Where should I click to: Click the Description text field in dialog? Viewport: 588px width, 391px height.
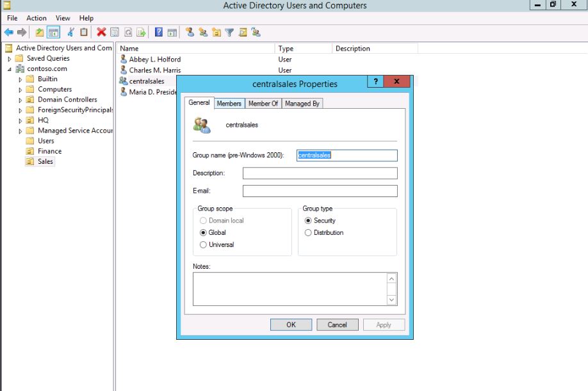[x=320, y=173]
